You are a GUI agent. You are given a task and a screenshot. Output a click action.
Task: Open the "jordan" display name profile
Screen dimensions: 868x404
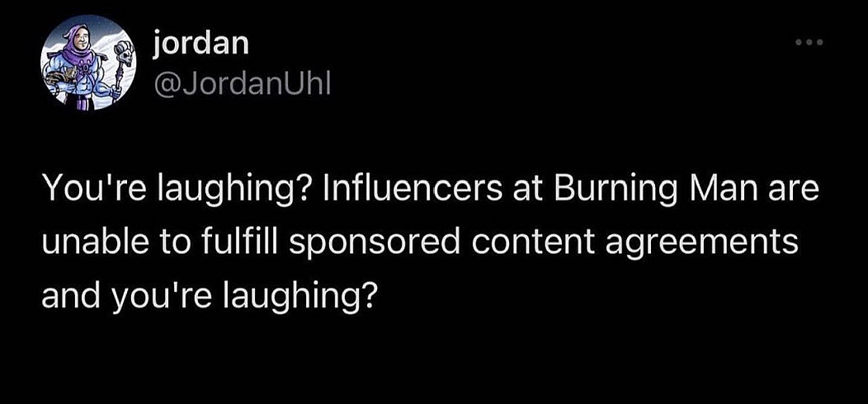[x=200, y=45]
